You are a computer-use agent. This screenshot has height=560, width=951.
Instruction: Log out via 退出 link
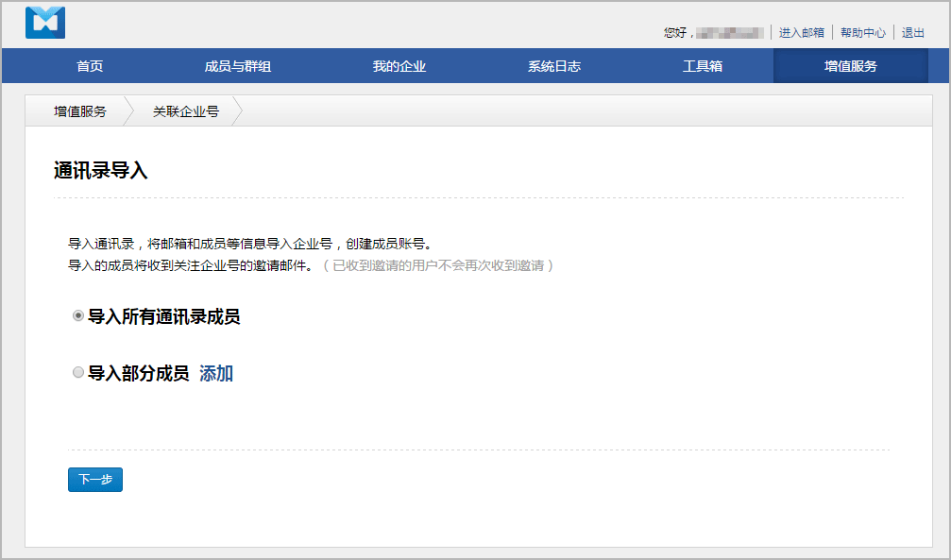912,32
